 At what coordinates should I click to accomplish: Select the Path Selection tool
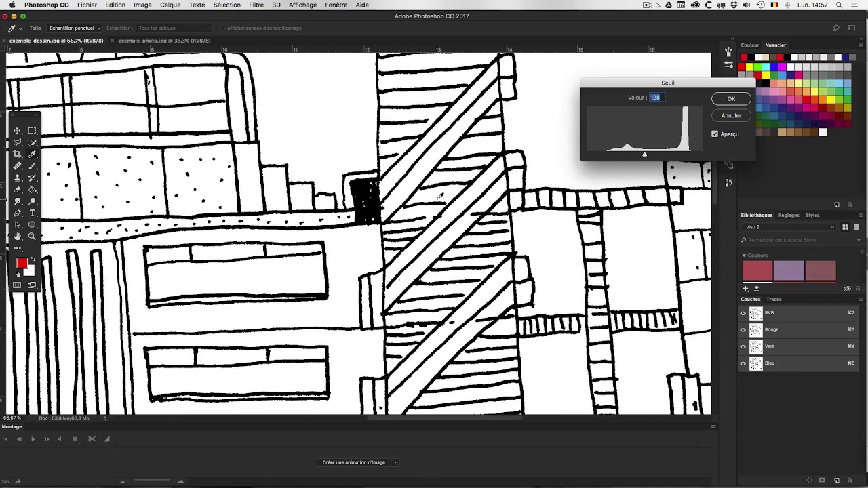17,224
